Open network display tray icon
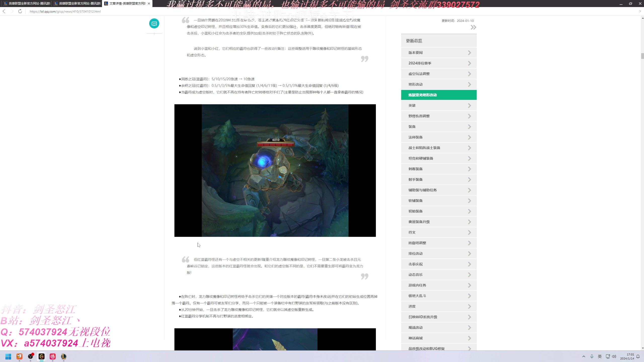The height and width of the screenshot is (362, 644). [x=608, y=356]
